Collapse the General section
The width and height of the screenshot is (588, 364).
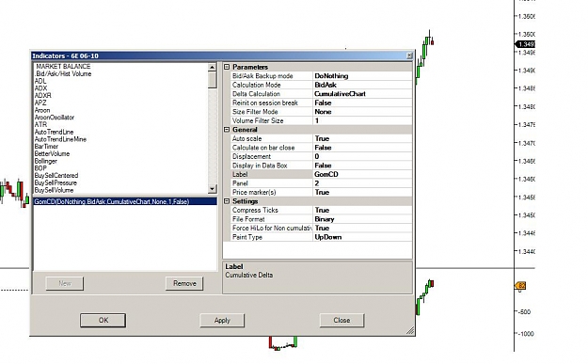click(227, 130)
